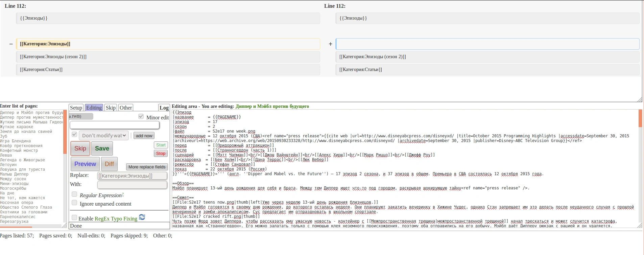Click "Малыш Диппер" in the page list
This screenshot has width=644, height=255.
14,174
